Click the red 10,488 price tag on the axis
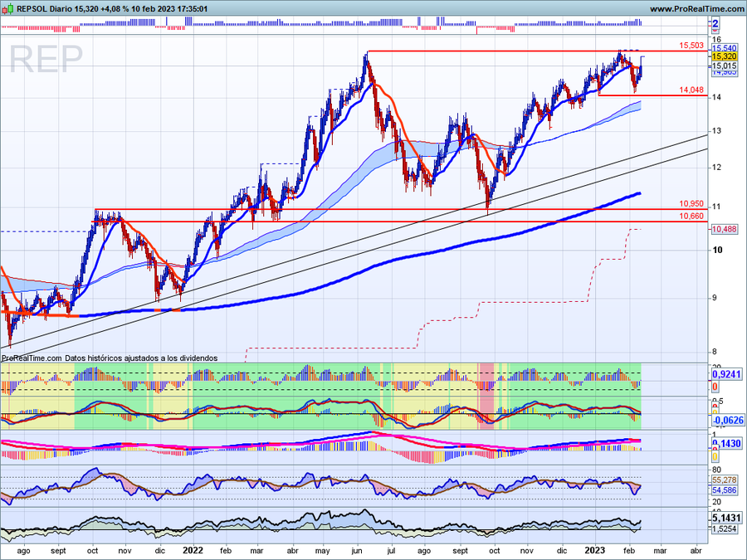 pyautogui.click(x=724, y=230)
